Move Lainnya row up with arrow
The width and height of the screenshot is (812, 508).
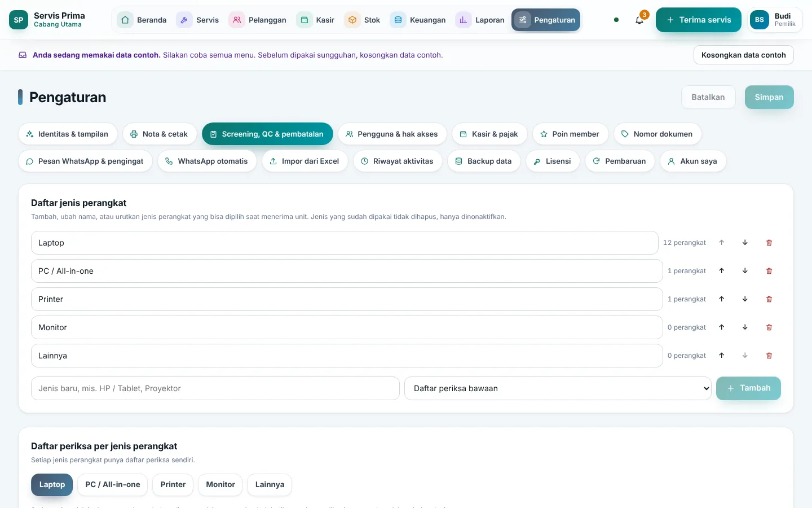tap(722, 356)
